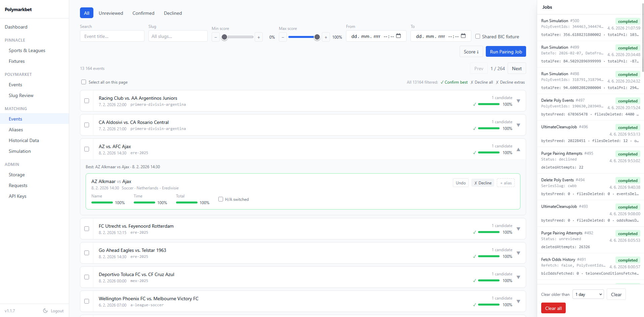Open calendar picker in To date field
Image resolution: width=644 pixels, height=317 pixels.
point(463,36)
